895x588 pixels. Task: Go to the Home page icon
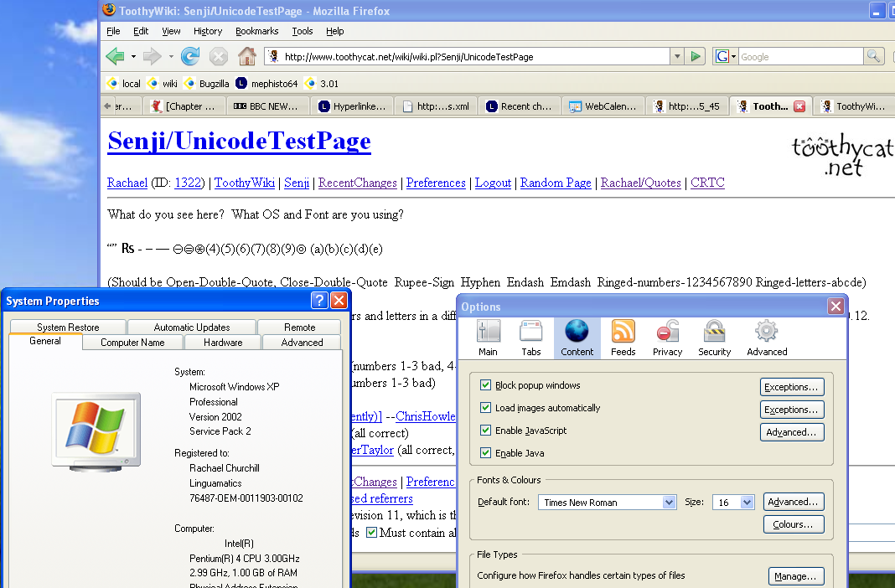coord(246,56)
